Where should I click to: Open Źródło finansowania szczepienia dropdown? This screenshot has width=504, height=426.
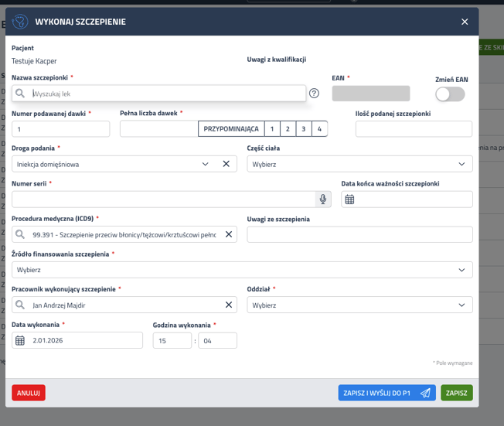[x=462, y=270]
